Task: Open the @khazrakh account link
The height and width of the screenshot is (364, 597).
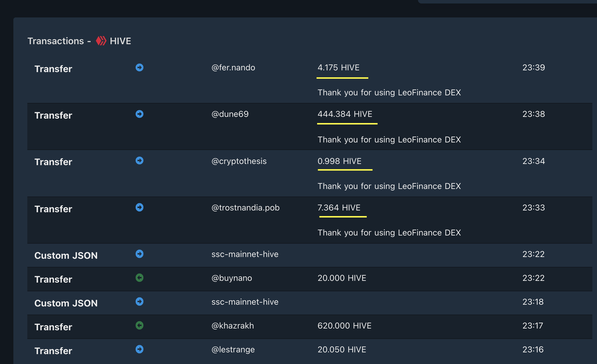Action: tap(233, 326)
